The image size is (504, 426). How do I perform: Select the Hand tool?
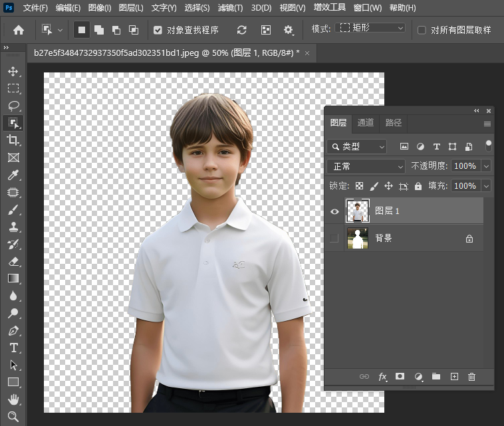(x=13, y=400)
